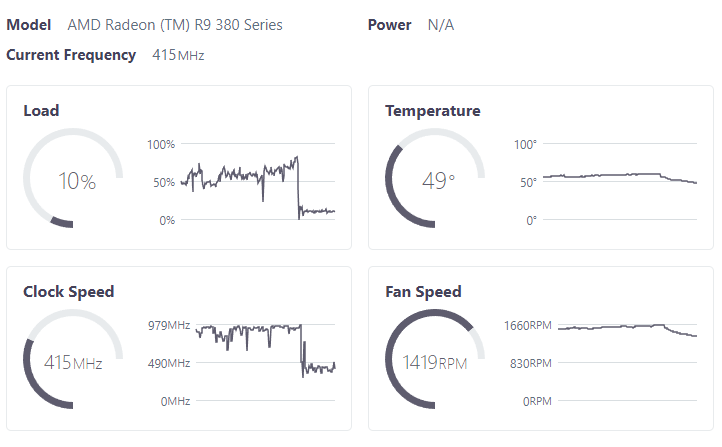Click the Fan Speed history chart
Viewport: 722px width, 447px height.
627,363
